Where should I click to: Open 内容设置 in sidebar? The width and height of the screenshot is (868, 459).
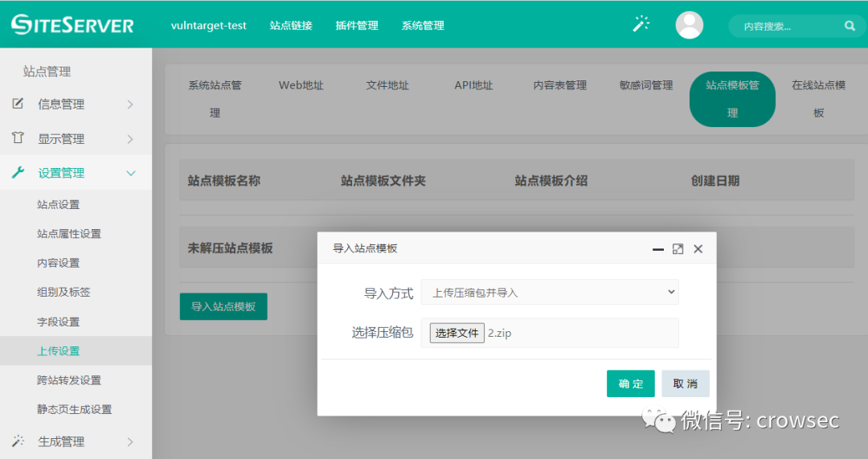(x=58, y=263)
